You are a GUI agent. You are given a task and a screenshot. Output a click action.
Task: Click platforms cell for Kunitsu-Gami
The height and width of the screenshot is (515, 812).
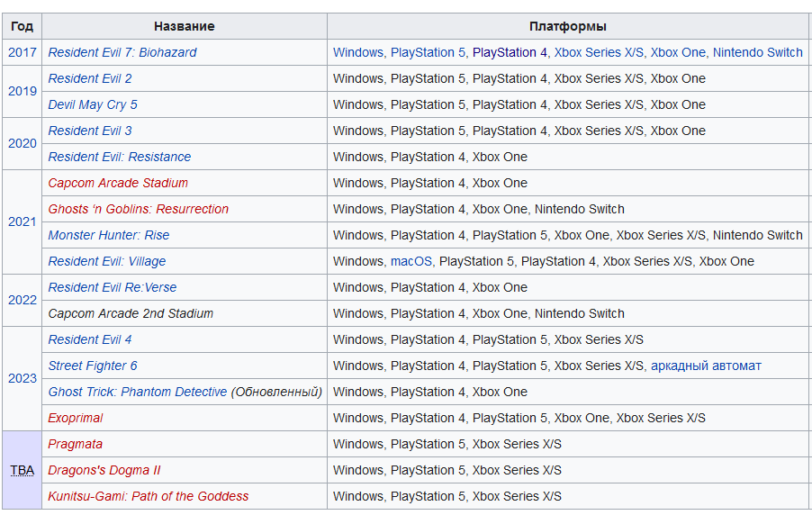click(567, 496)
